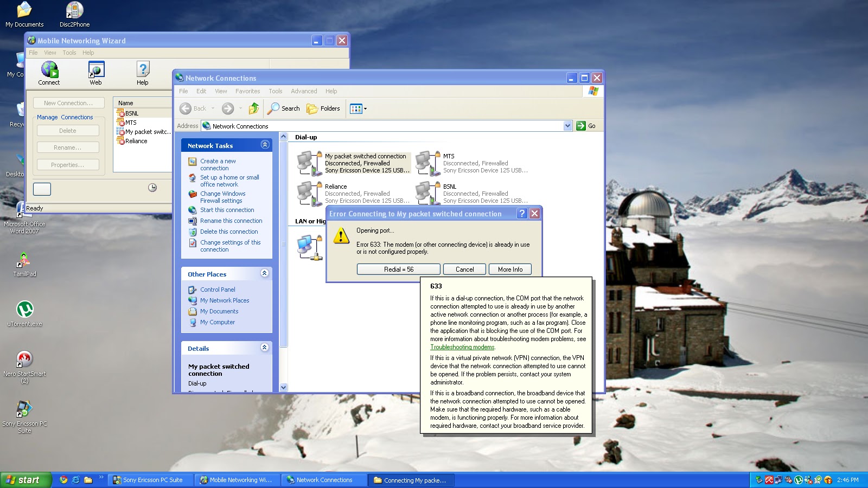This screenshot has height=488, width=868.
Task: Open My Network Places link
Action: (225, 300)
